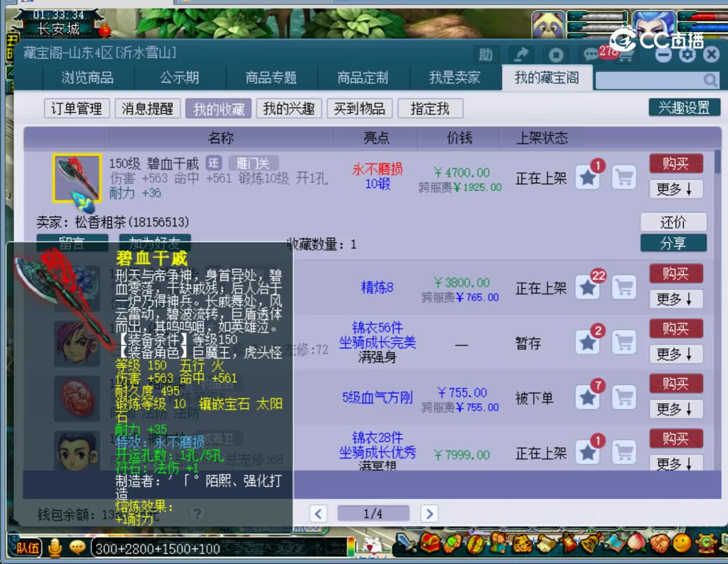Image resolution: width=728 pixels, height=564 pixels.
Task: Expand 更多 menu for ￥3800.00 item
Action: click(676, 298)
